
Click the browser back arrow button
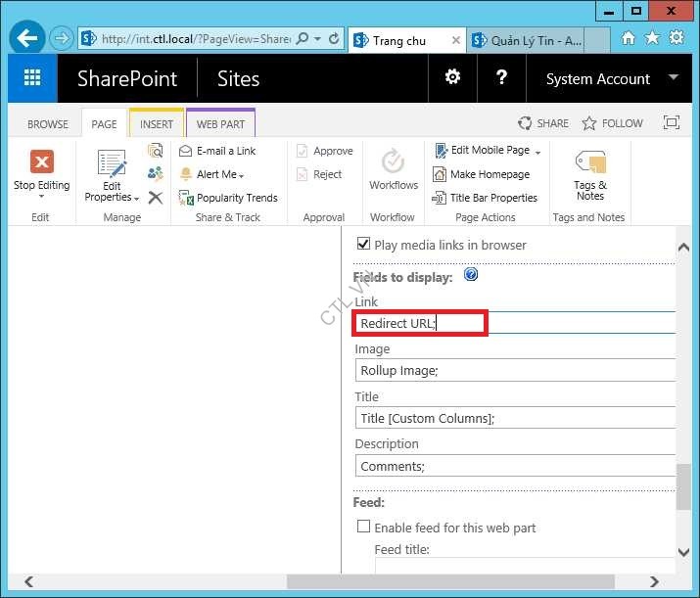click(x=27, y=39)
